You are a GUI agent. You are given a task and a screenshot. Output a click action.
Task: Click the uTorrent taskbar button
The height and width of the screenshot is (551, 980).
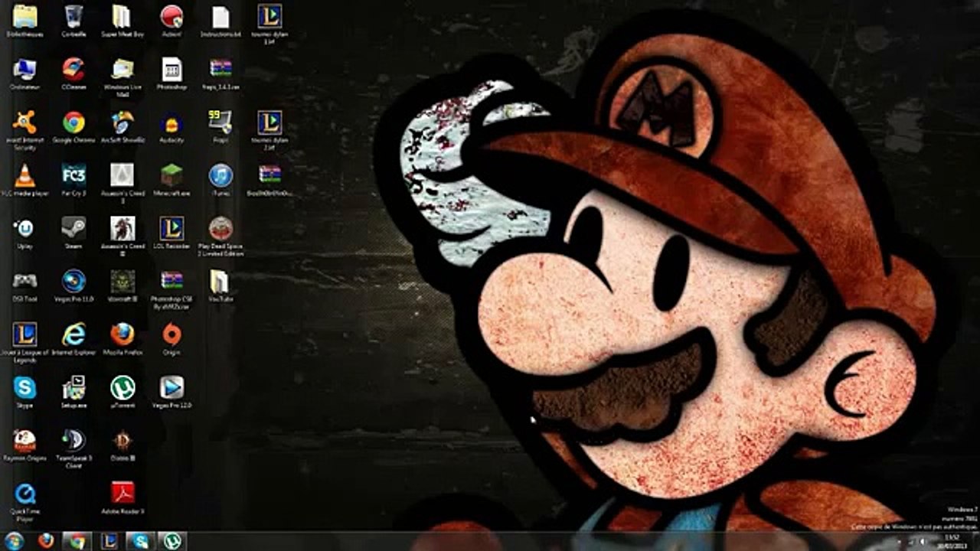[x=174, y=541]
